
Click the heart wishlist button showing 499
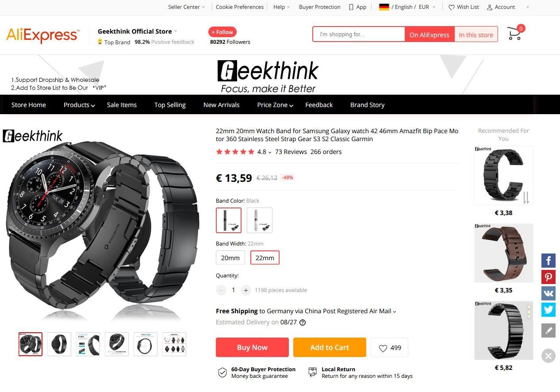(x=389, y=348)
